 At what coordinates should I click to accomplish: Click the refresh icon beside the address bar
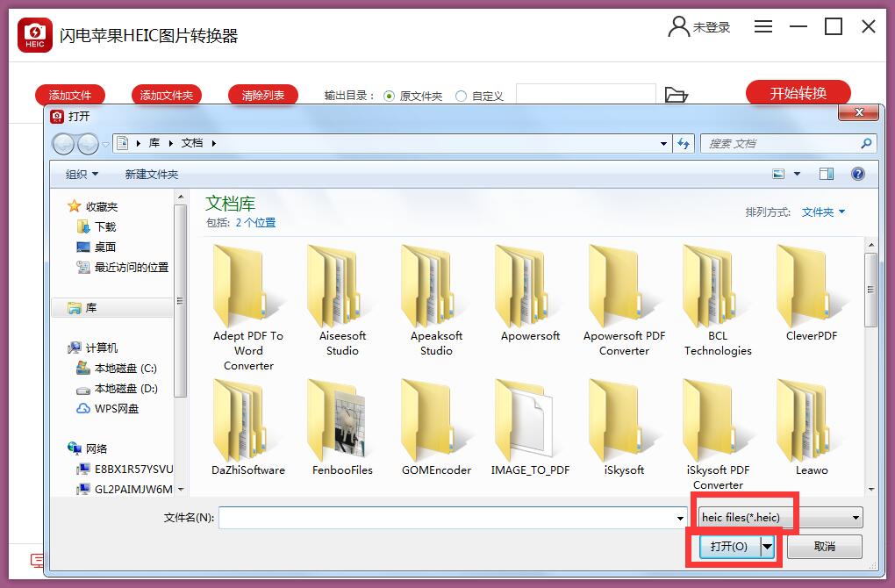coord(684,143)
